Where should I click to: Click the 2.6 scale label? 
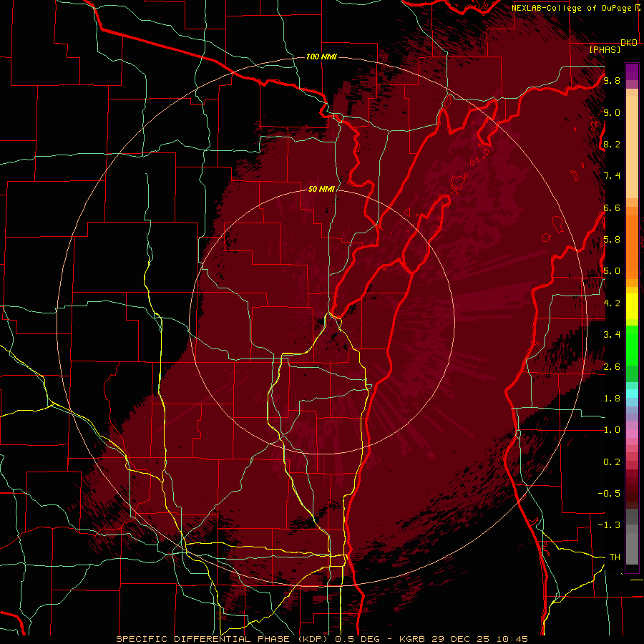click(612, 366)
